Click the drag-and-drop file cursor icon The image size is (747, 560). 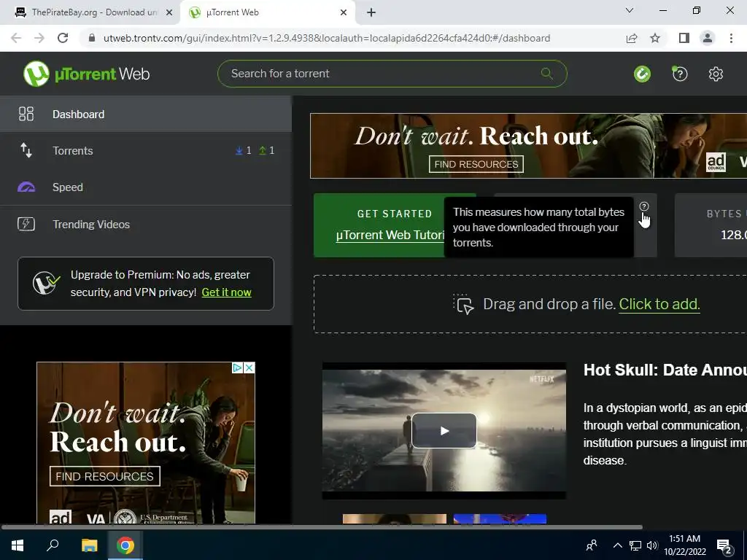click(463, 304)
